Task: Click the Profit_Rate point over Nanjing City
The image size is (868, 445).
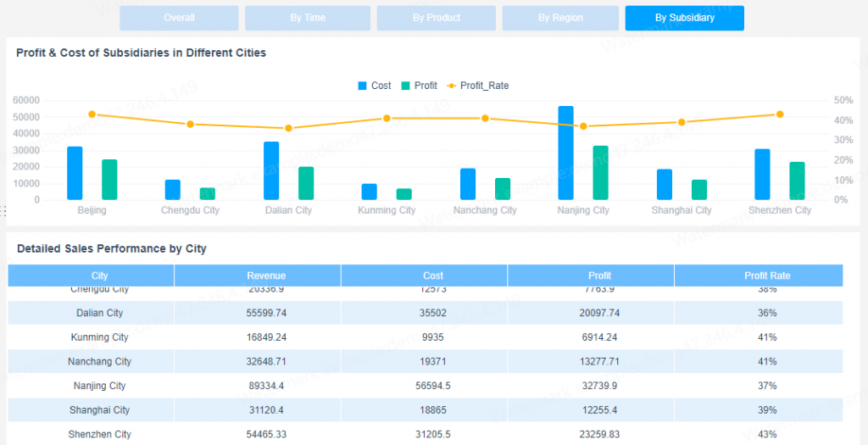Action: point(583,126)
